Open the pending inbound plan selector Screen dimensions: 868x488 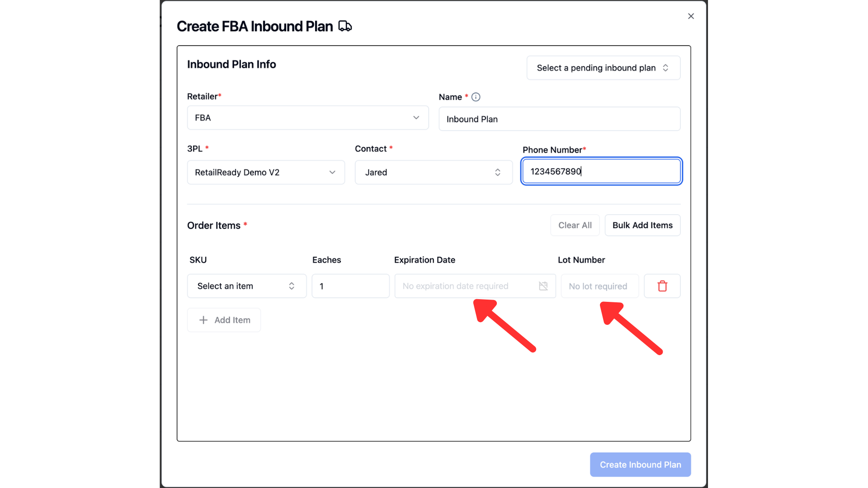[604, 68]
